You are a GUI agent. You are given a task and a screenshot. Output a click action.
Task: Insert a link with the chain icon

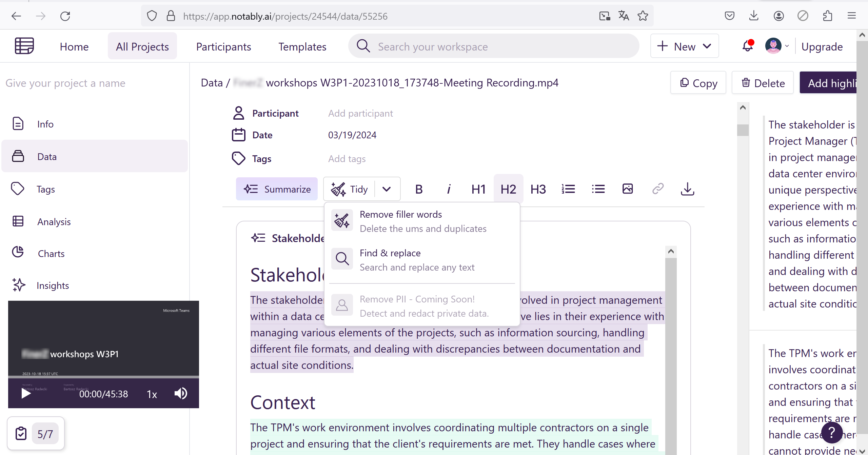pyautogui.click(x=658, y=189)
